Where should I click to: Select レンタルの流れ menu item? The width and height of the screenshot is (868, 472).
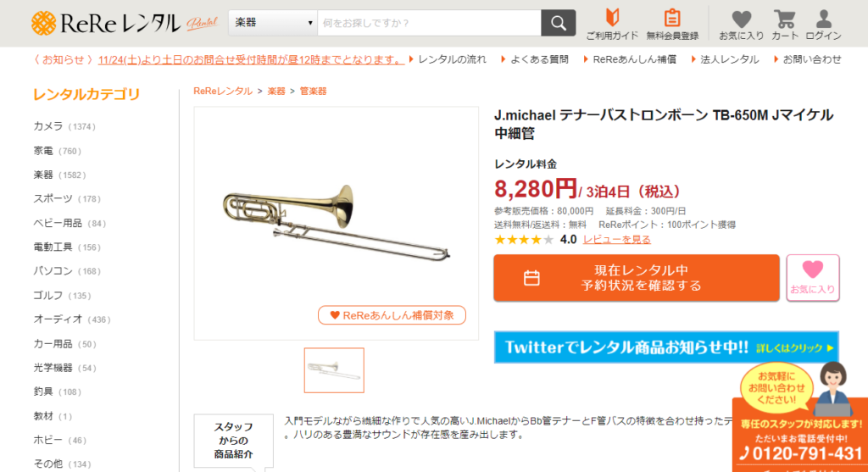[452, 59]
